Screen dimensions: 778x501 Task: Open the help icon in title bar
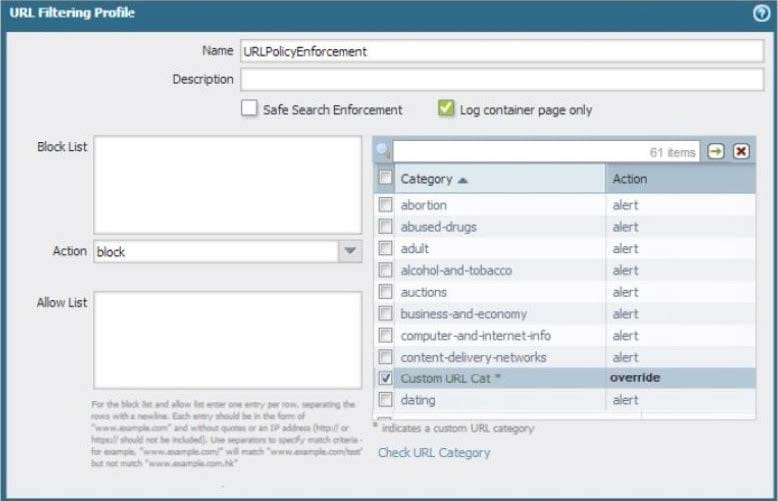(x=761, y=13)
